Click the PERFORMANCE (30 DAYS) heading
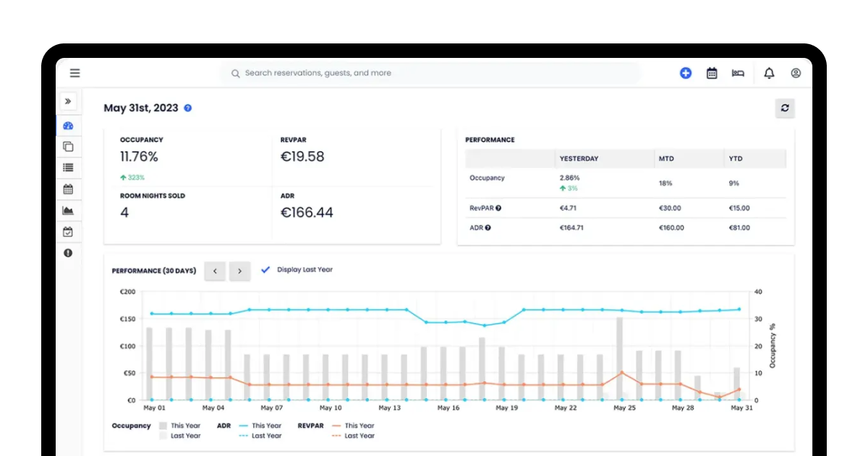The height and width of the screenshot is (456, 868). click(x=154, y=271)
